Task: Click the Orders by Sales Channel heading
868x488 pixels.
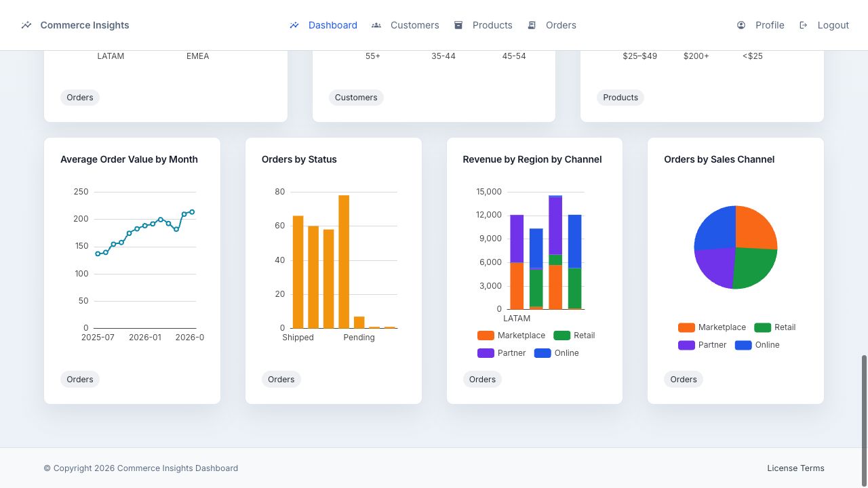Action: (719, 159)
